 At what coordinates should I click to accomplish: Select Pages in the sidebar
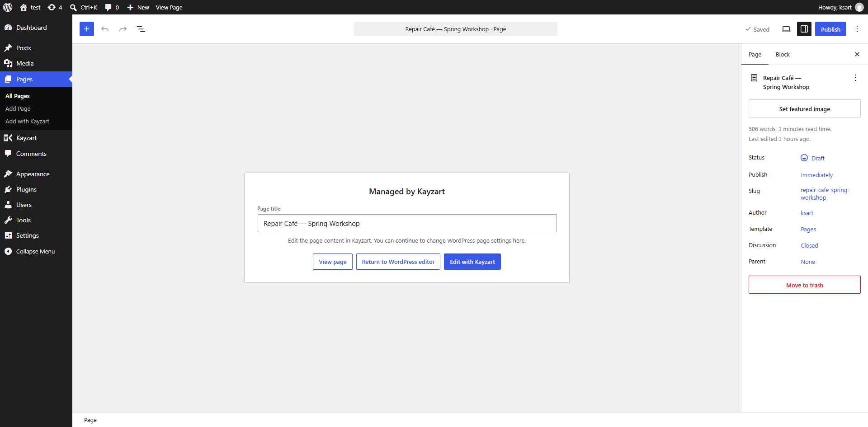pos(36,79)
